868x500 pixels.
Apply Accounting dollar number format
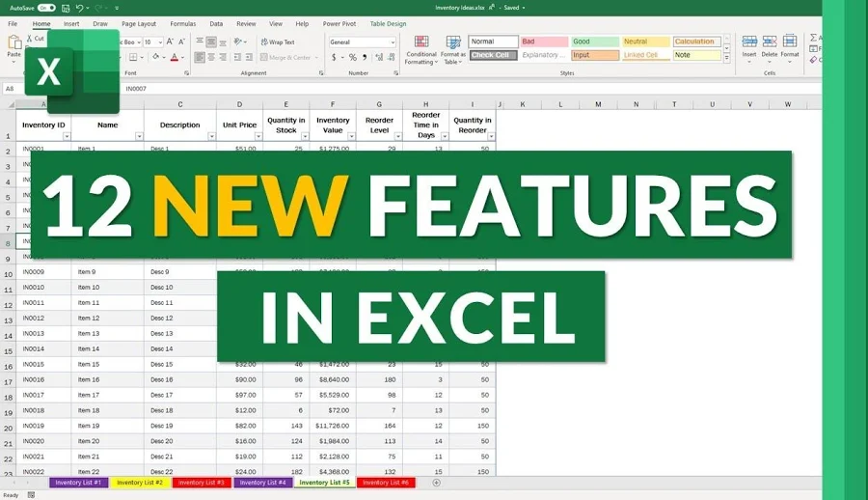(x=334, y=57)
